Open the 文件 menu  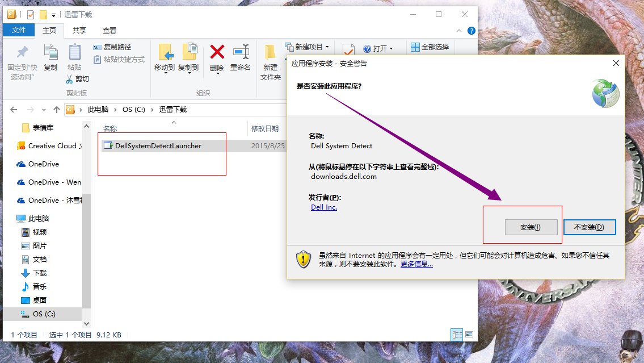point(19,30)
